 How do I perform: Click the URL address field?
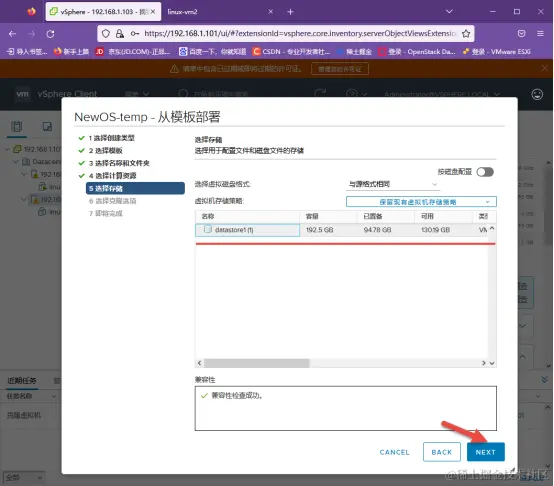point(300,34)
